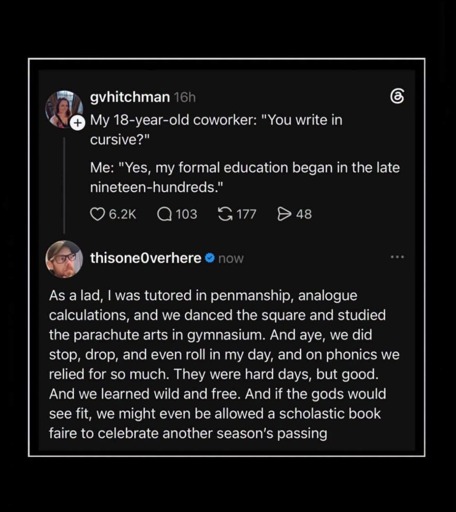
Task: Open gvhitchman's profile picture
Action: (64, 109)
